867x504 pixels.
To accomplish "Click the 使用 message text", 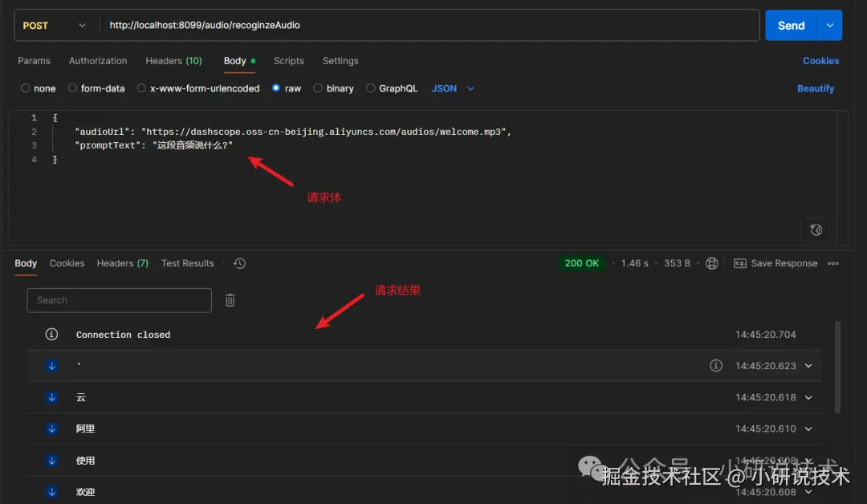I will [x=85, y=461].
